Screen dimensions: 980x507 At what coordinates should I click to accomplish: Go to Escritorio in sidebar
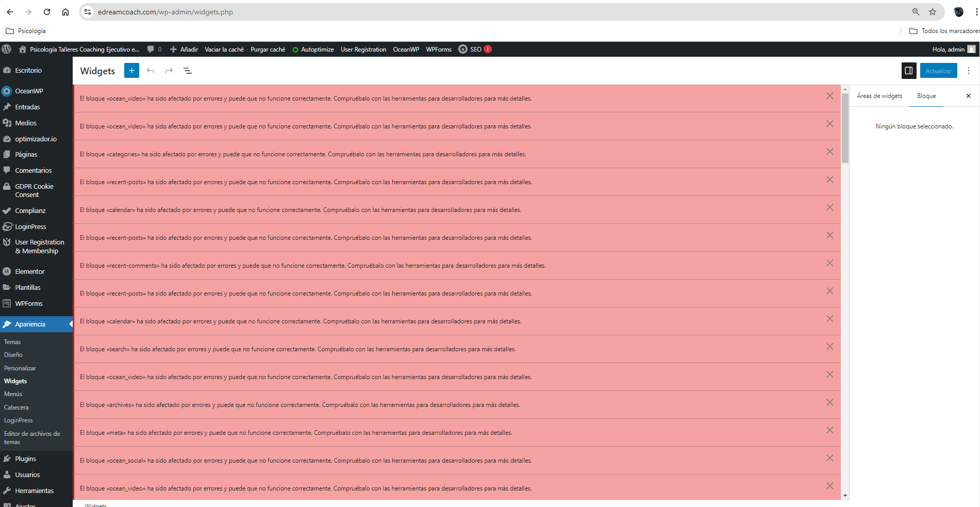[28, 71]
